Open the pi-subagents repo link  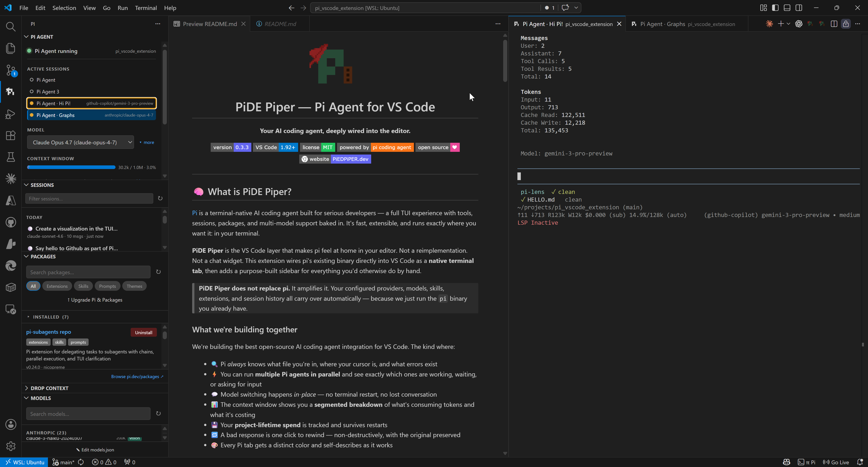click(49, 332)
